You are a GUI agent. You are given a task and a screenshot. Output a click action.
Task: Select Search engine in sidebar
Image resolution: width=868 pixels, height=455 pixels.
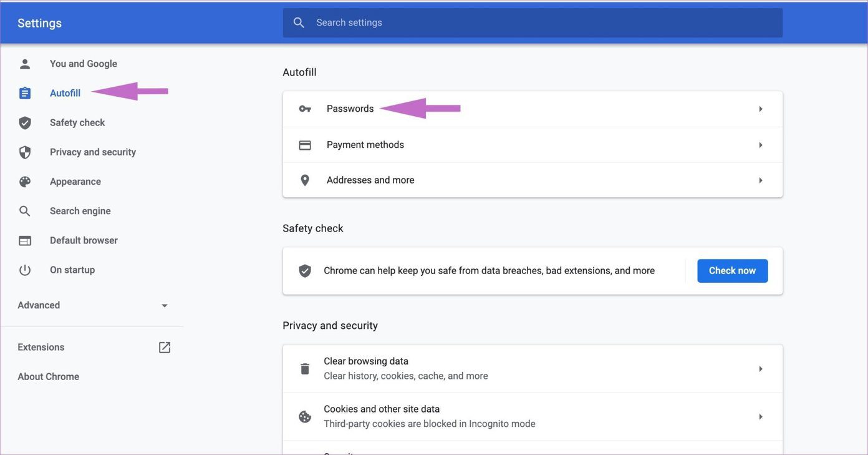(x=80, y=211)
